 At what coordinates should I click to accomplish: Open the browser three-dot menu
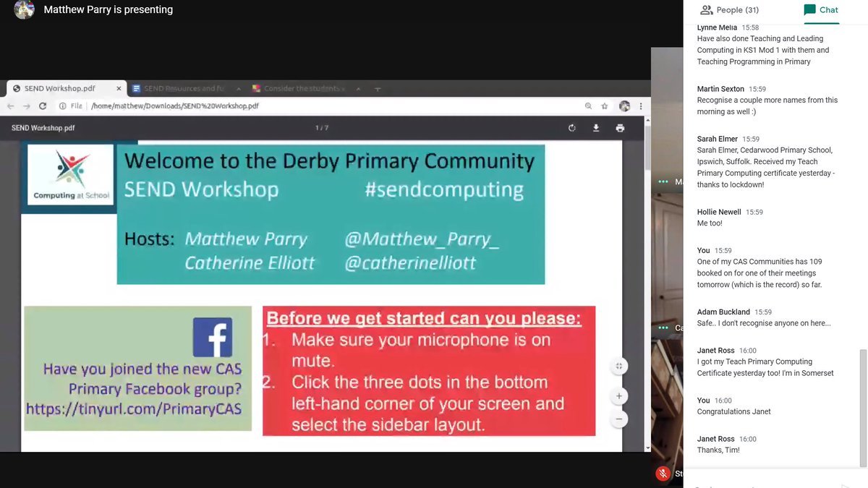tap(640, 106)
